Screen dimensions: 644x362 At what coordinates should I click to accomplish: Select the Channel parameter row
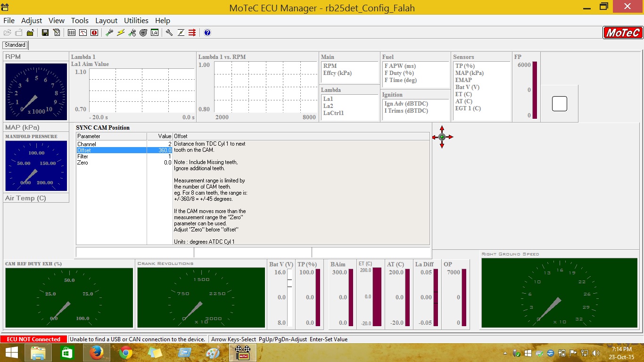pos(124,144)
